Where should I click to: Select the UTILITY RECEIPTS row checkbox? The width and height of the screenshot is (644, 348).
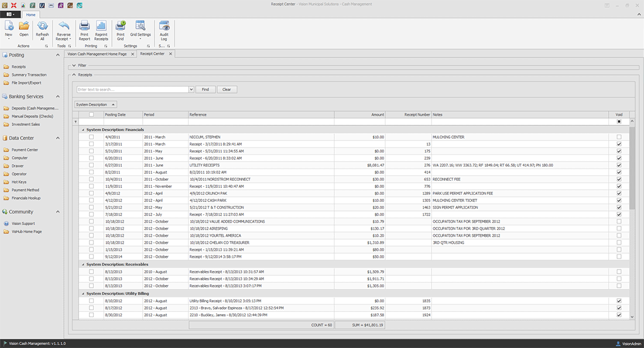[91, 165]
